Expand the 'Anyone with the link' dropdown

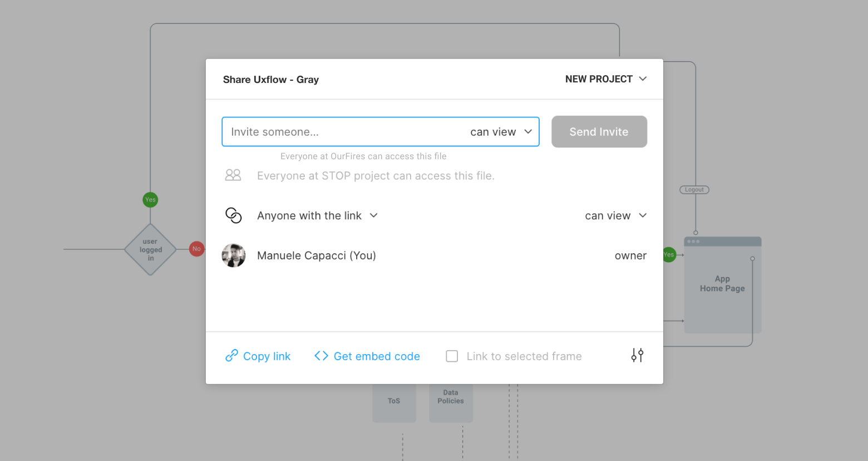(373, 215)
